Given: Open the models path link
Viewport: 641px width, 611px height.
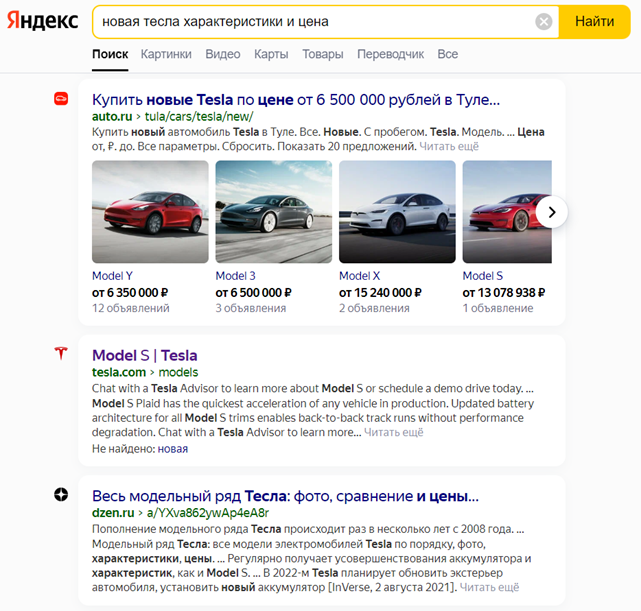Looking at the screenshot, I should pos(178,372).
